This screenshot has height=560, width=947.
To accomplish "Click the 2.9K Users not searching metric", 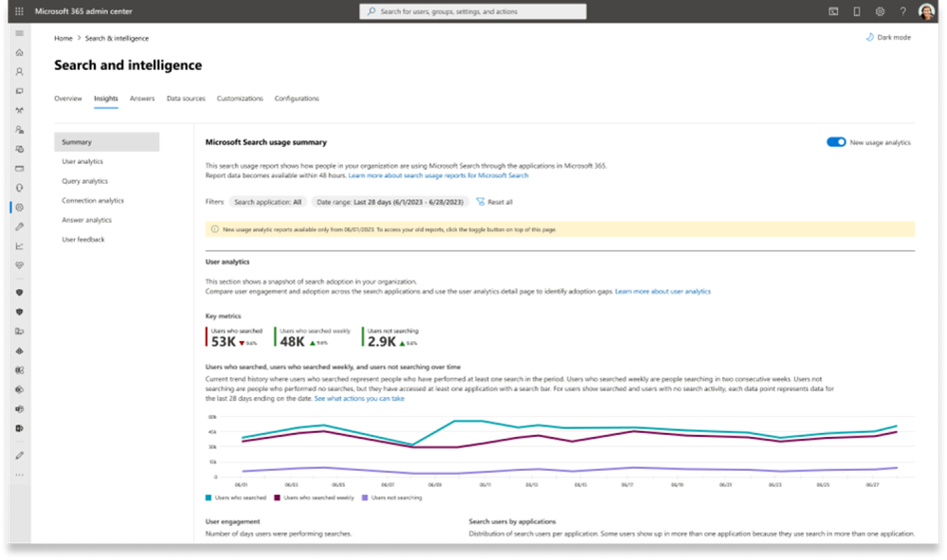I will (x=391, y=338).
